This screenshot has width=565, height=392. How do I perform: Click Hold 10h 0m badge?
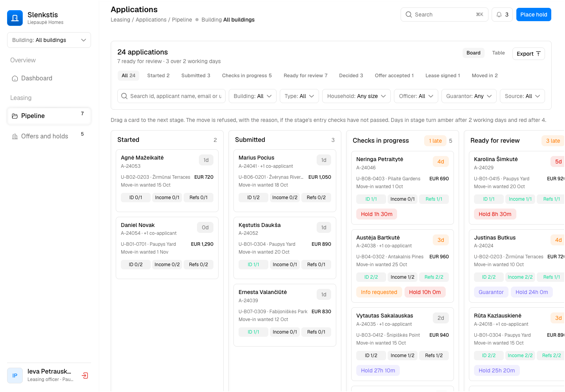425,292
